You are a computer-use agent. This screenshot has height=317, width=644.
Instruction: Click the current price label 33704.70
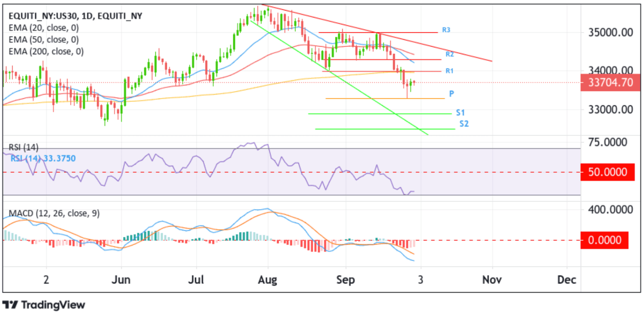click(x=610, y=83)
